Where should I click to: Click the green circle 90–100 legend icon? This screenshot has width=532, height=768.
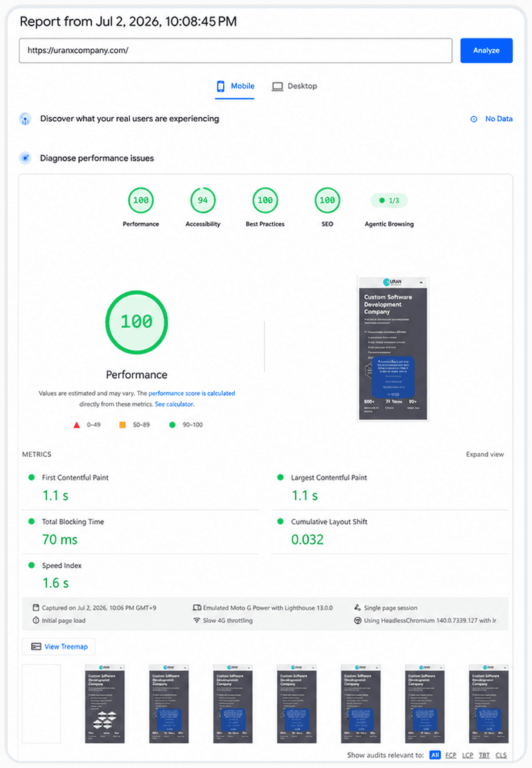point(172,424)
